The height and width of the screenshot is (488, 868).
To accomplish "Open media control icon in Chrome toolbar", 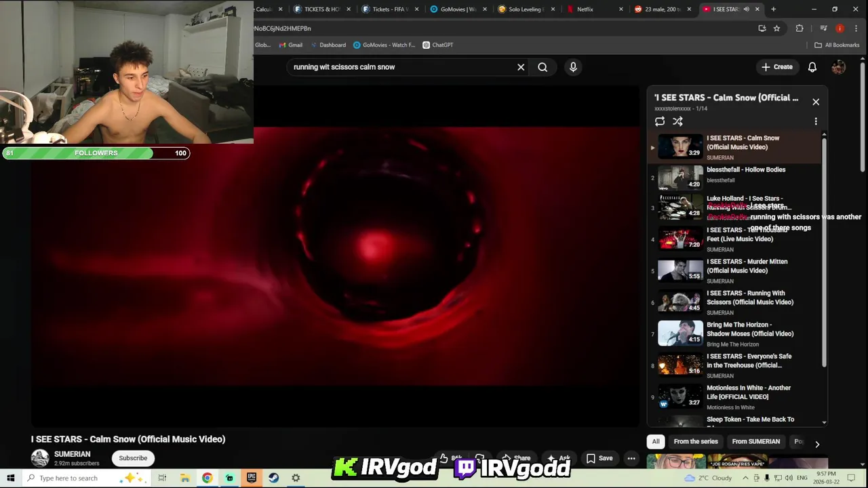I will click(823, 28).
